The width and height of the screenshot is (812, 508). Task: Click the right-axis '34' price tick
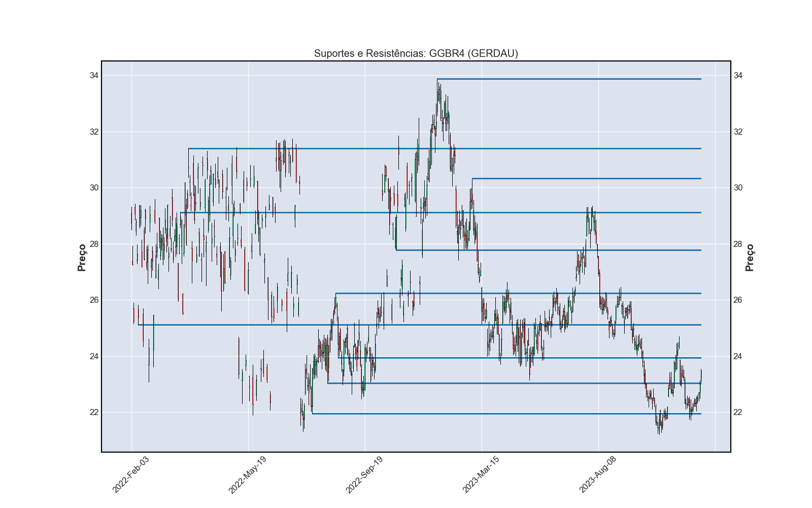pos(738,76)
